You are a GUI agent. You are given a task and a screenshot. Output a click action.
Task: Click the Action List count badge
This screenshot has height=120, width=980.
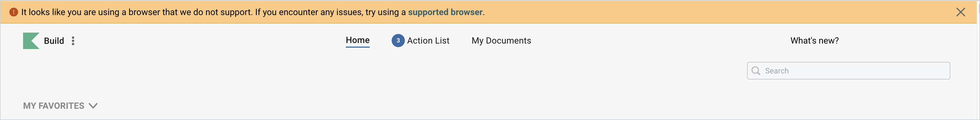(398, 41)
